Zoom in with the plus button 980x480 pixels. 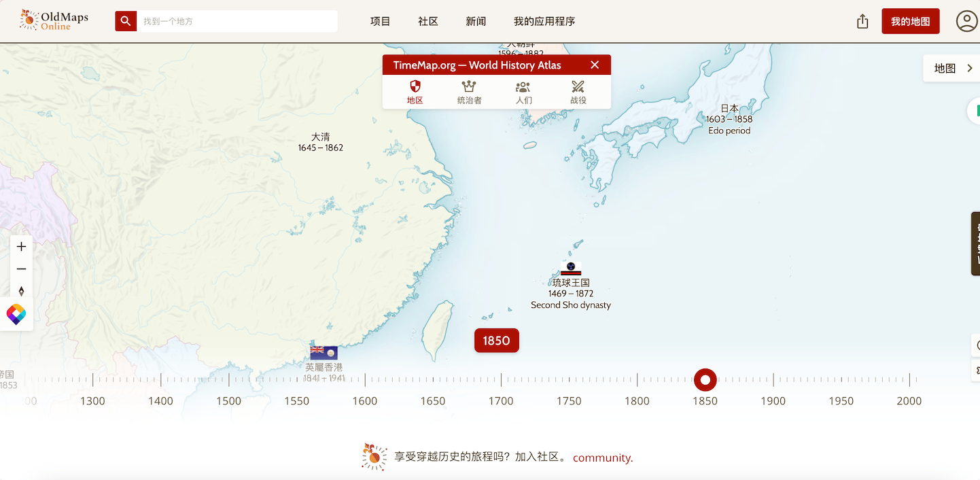[21, 247]
